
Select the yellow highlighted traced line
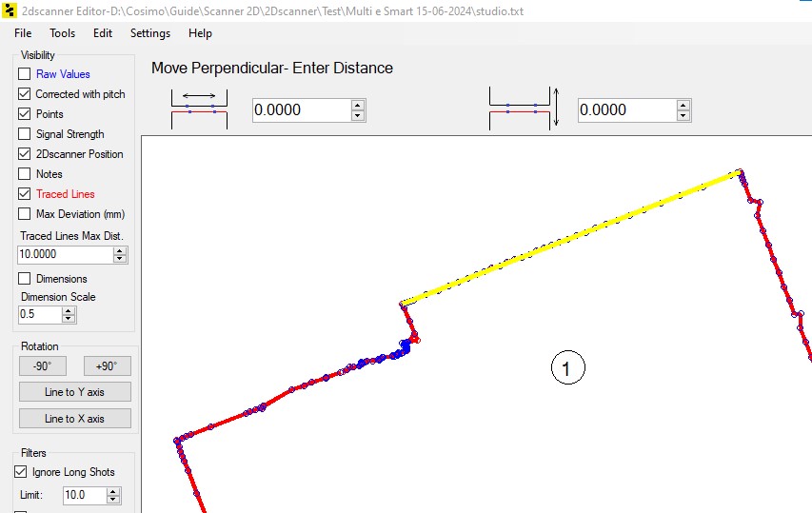click(571, 238)
